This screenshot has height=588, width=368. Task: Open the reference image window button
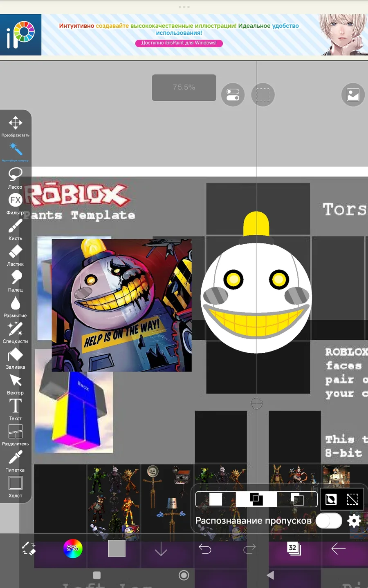[x=353, y=95]
